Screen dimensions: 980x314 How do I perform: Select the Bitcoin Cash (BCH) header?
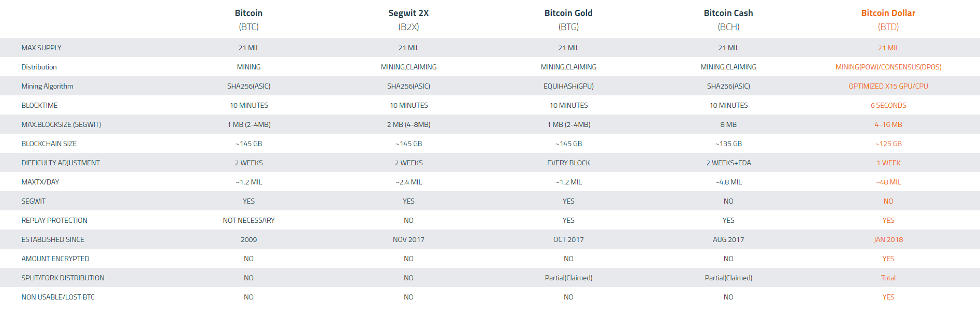click(728, 20)
